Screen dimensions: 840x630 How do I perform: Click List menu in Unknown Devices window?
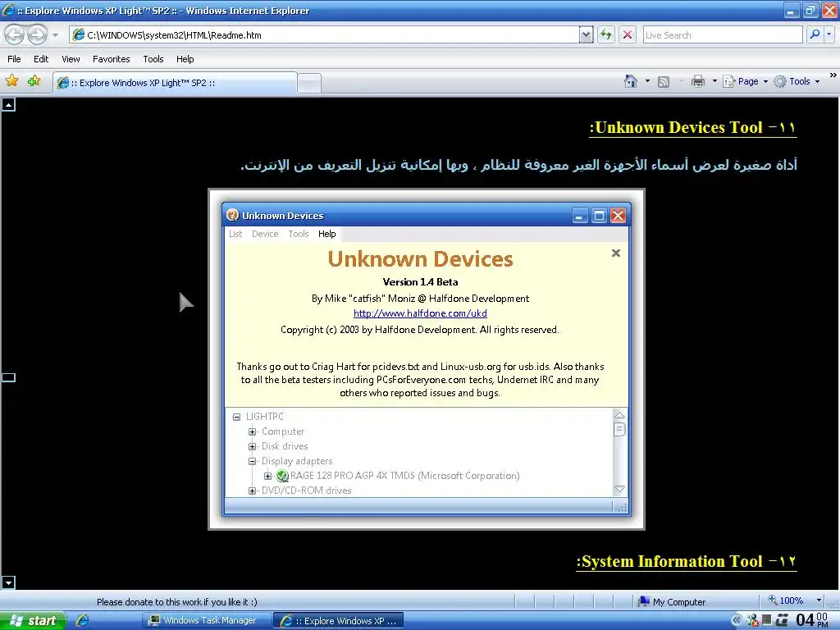(235, 234)
